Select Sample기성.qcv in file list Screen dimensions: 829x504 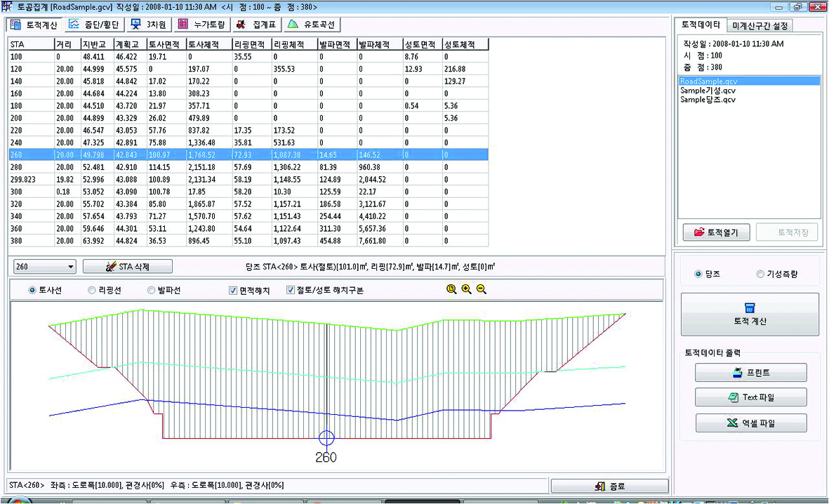click(x=708, y=91)
